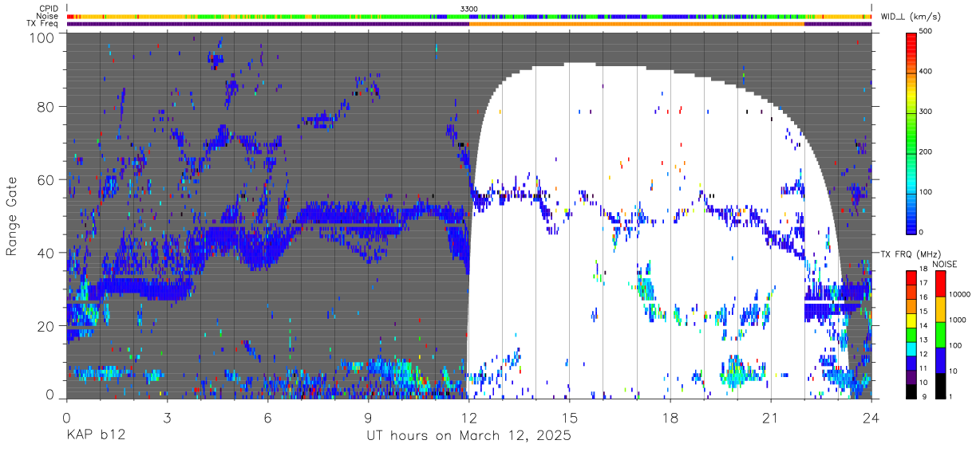Click the 500 tick on width colorbar
This screenshot has width=980, height=452.
click(927, 31)
